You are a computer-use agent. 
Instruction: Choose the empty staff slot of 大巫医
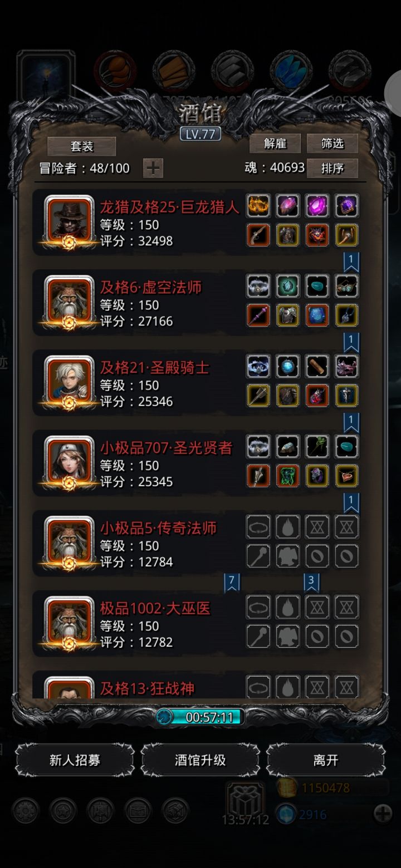click(x=258, y=635)
